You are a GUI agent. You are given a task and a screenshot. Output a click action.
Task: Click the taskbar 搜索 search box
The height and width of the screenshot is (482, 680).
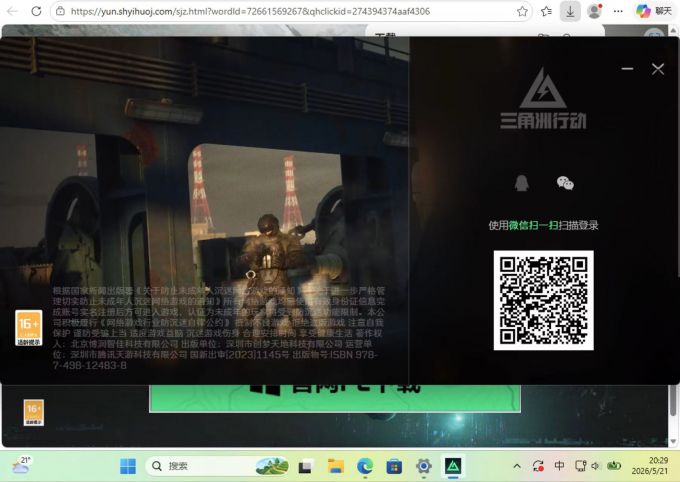point(217,466)
